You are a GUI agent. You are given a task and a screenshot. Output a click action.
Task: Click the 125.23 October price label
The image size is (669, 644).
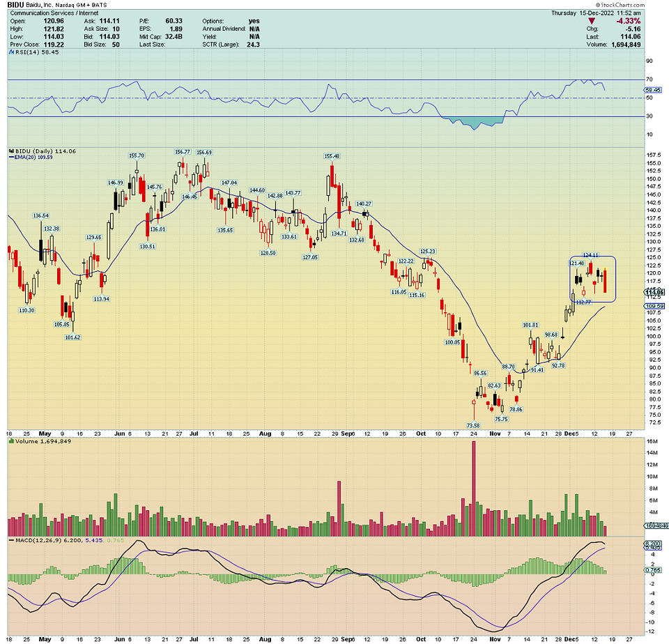[x=427, y=252]
